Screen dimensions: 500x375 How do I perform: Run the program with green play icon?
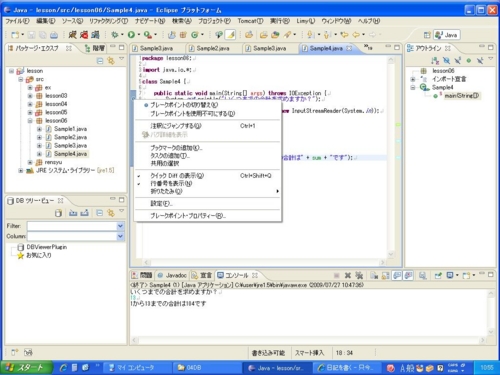[131, 35]
